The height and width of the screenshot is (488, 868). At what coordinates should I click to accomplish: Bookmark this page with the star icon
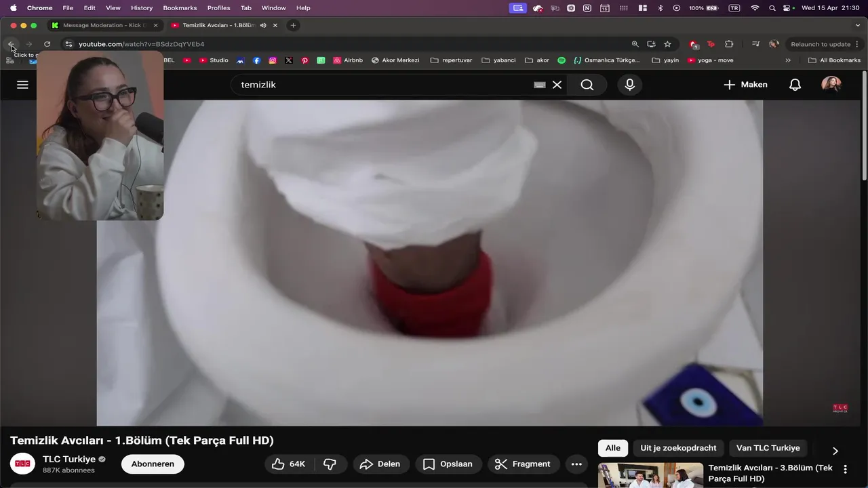[x=667, y=44]
